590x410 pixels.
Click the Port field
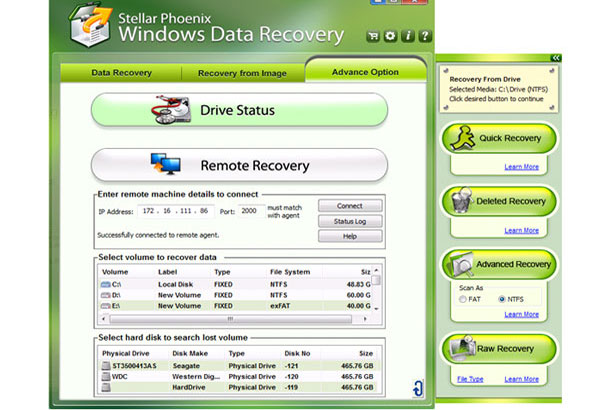point(251,211)
